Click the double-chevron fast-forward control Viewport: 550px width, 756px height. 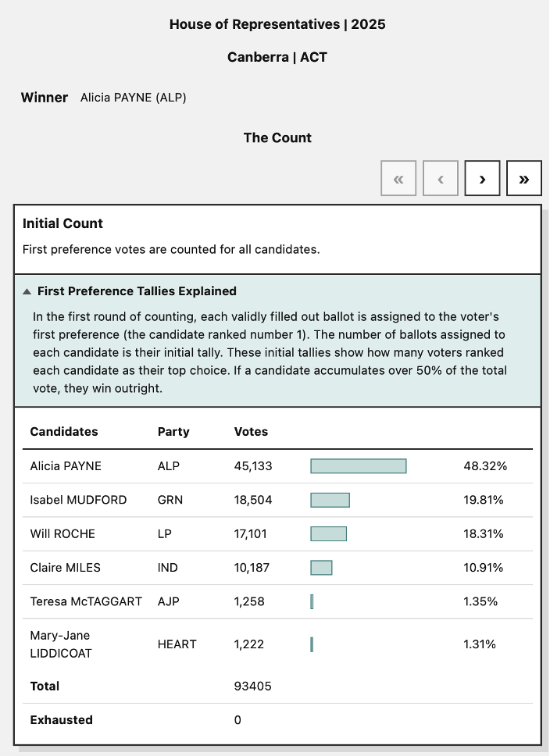coord(524,178)
